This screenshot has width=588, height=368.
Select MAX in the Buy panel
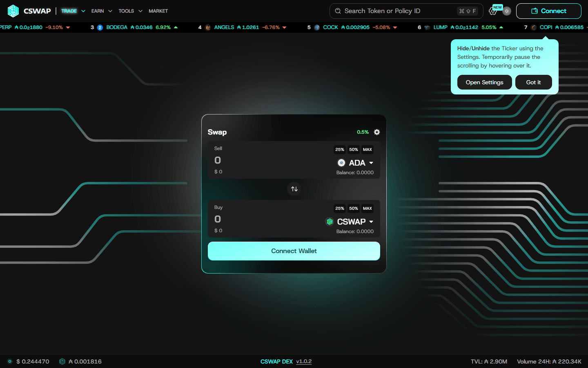pyautogui.click(x=367, y=209)
